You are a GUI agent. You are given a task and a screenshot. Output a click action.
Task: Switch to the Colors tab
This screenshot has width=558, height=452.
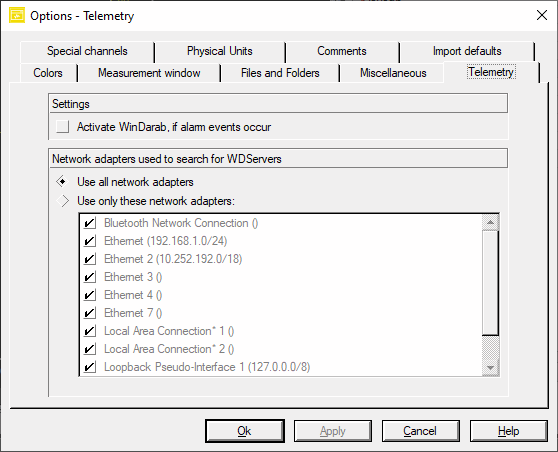pos(48,73)
